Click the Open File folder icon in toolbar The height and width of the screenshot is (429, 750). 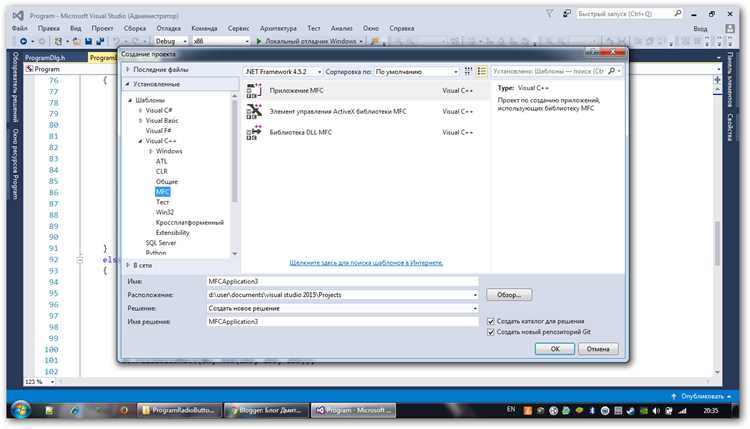pyautogui.click(x=77, y=41)
